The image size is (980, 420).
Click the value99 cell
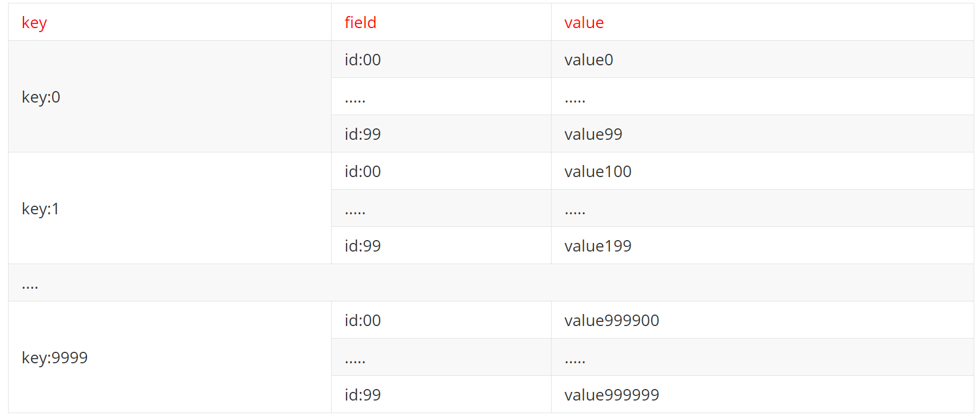point(593,134)
